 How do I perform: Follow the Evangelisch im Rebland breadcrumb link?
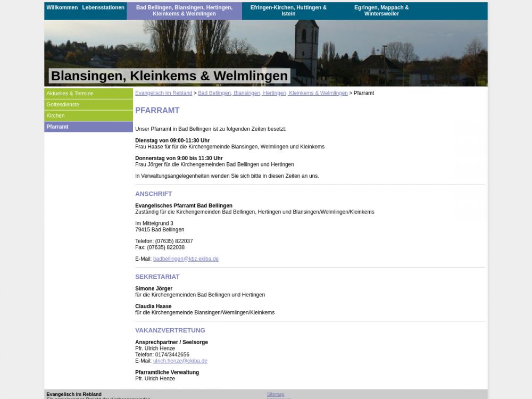[x=163, y=93]
